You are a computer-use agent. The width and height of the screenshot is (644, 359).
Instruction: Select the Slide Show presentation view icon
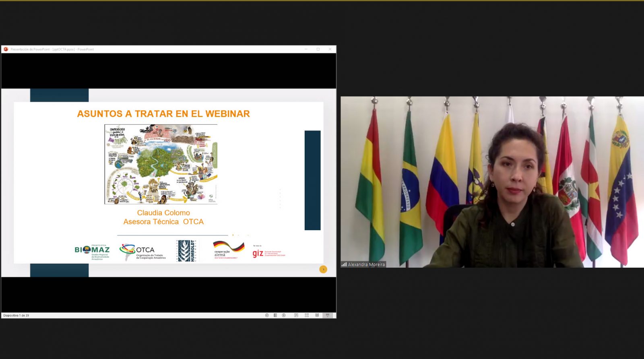coord(328,316)
